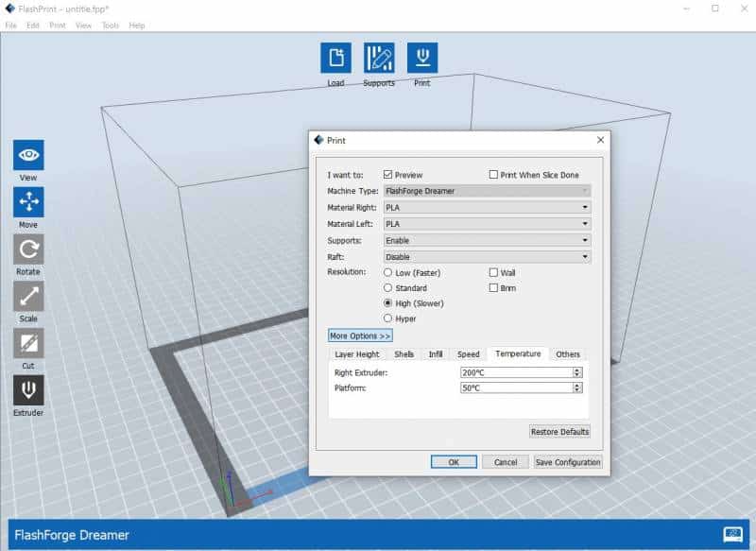Open the Help menu
Viewport: 756px width, 551px height.
click(x=137, y=26)
